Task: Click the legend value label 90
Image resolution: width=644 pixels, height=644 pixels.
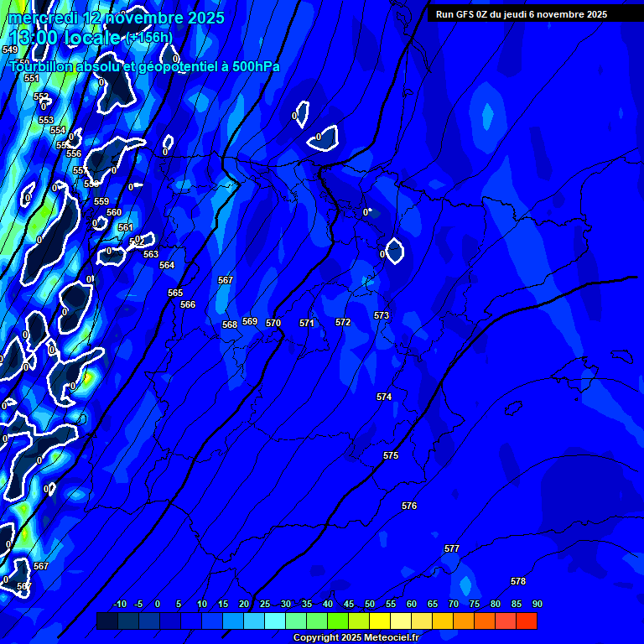Action: tap(537, 604)
